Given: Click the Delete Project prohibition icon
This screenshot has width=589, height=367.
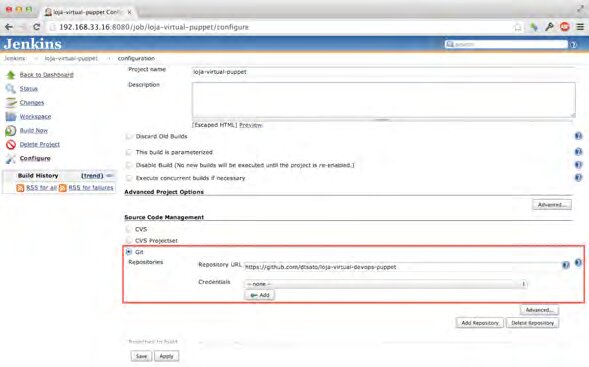Looking at the screenshot, I should pos(11,145).
